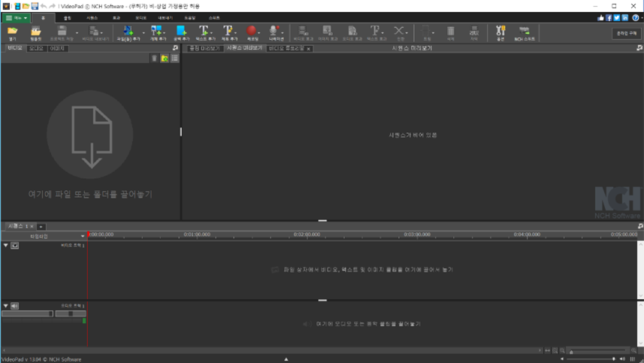Image resolution: width=644 pixels, height=363 pixels.
Task: Select the Clips (클립) ribbon tab
Action: click(68, 18)
